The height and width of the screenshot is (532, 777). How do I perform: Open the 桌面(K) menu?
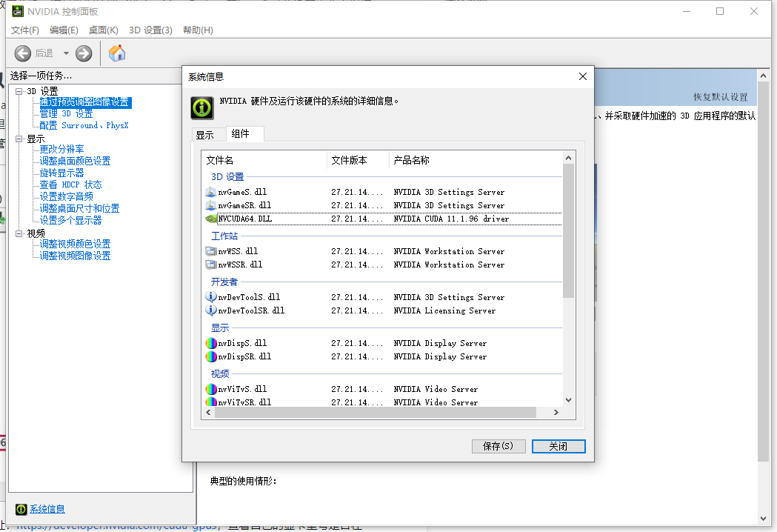(x=103, y=30)
